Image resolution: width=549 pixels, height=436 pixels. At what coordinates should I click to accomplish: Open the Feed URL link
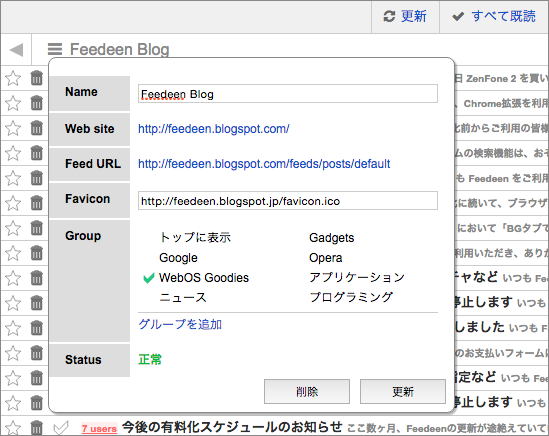point(264,164)
